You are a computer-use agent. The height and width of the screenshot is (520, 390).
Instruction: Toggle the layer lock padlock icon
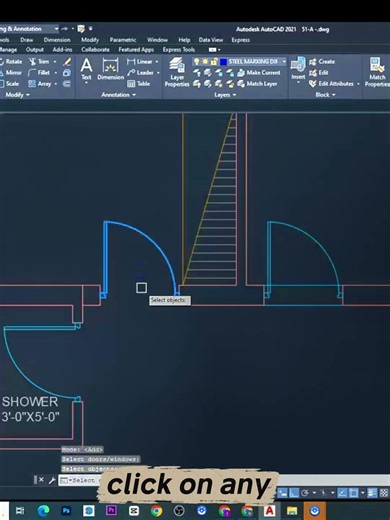pyautogui.click(x=214, y=61)
